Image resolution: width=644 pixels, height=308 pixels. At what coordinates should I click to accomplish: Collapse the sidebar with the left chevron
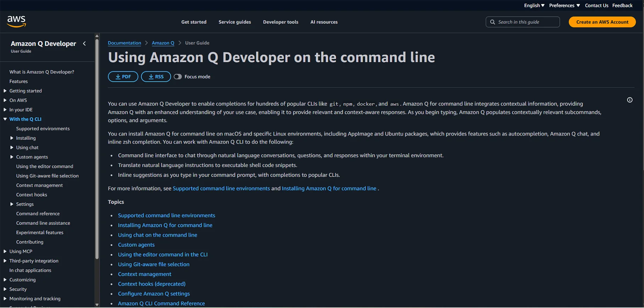coord(84,44)
